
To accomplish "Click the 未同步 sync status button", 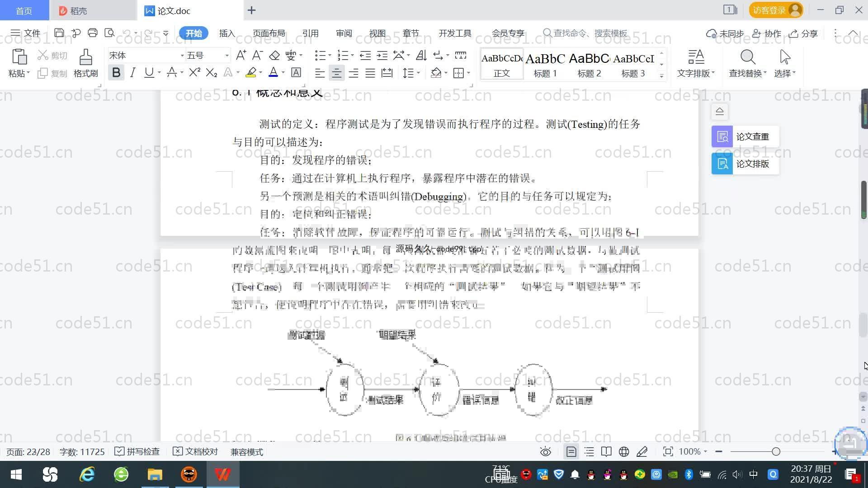I will (725, 33).
